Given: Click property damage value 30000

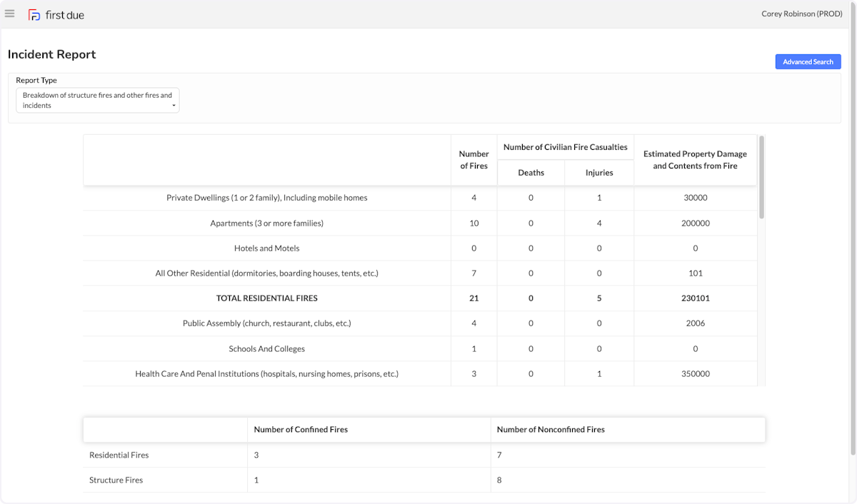Looking at the screenshot, I should [695, 198].
